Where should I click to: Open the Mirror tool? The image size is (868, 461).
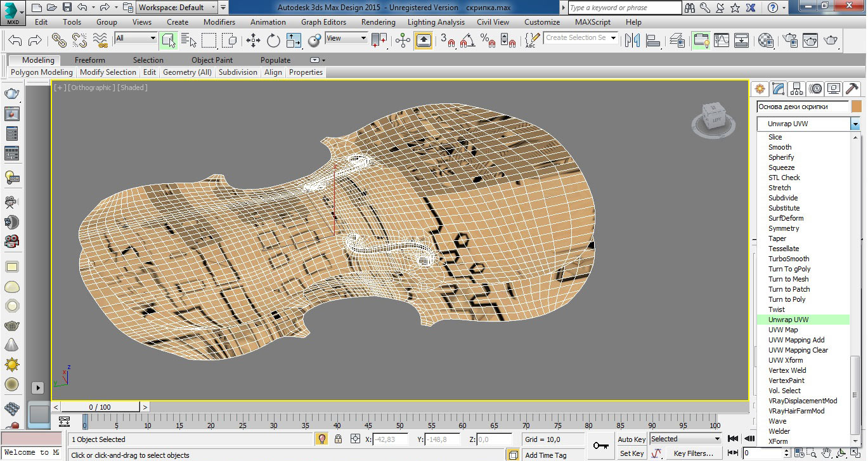click(x=632, y=41)
